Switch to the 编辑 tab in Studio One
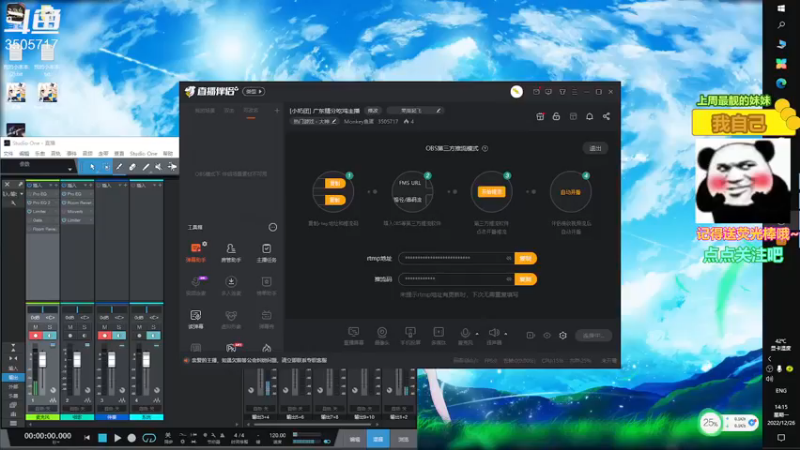The width and height of the screenshot is (800, 450). (x=355, y=439)
